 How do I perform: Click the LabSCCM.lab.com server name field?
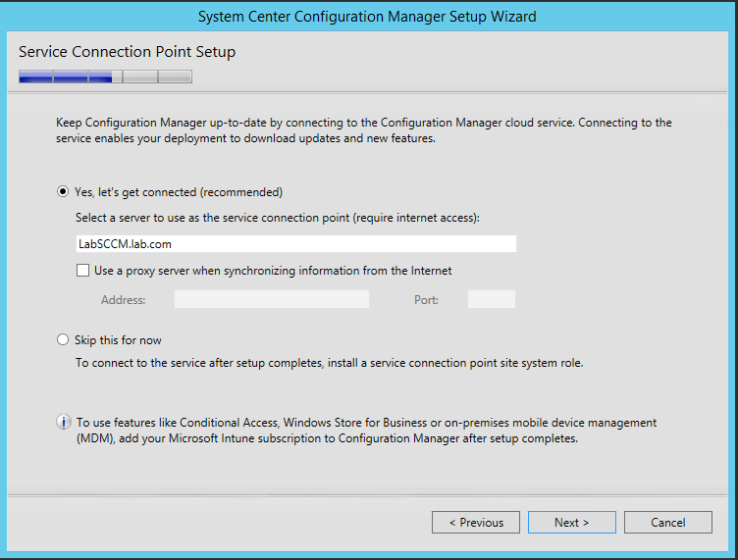click(295, 244)
